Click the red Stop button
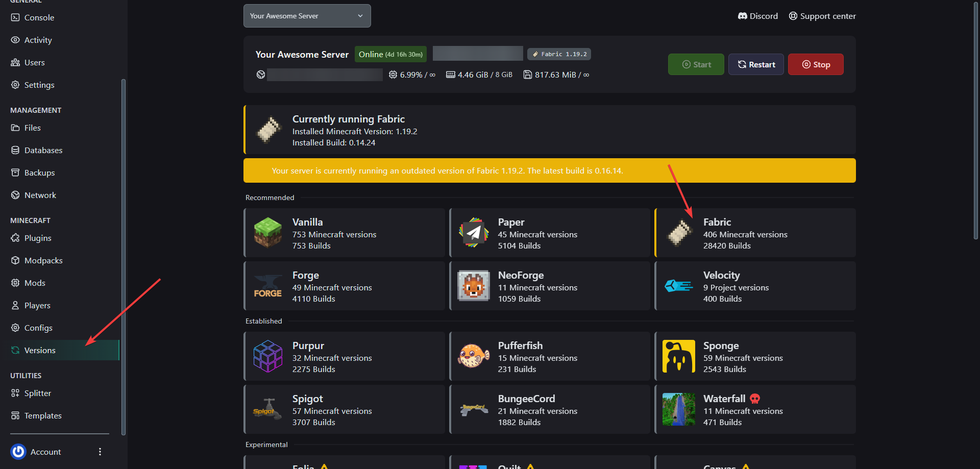 pos(816,64)
